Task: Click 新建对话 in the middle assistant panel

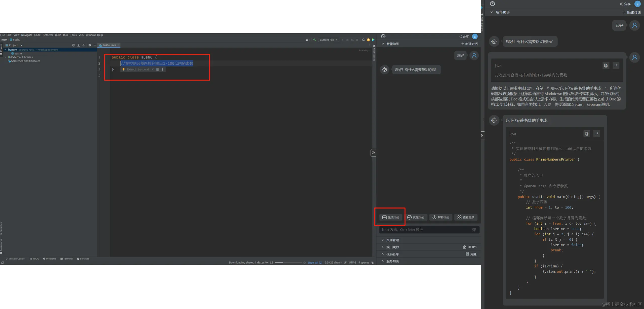Action: 469,44
